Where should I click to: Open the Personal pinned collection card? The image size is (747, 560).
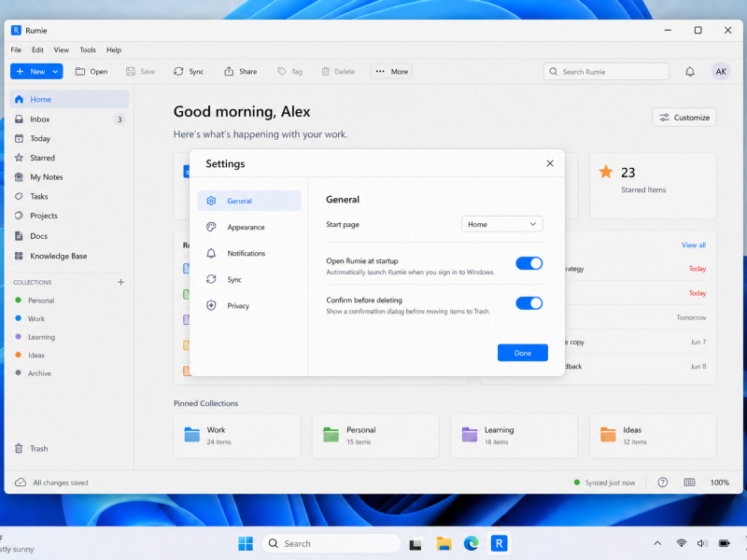tap(375, 436)
